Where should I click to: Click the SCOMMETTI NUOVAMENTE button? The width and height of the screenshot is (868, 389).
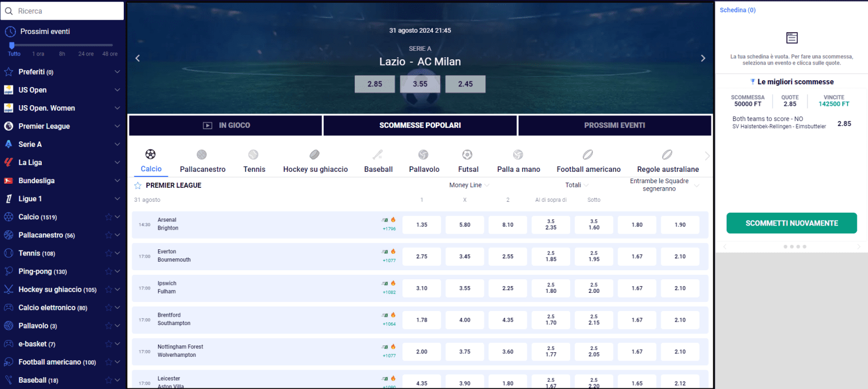click(x=792, y=223)
